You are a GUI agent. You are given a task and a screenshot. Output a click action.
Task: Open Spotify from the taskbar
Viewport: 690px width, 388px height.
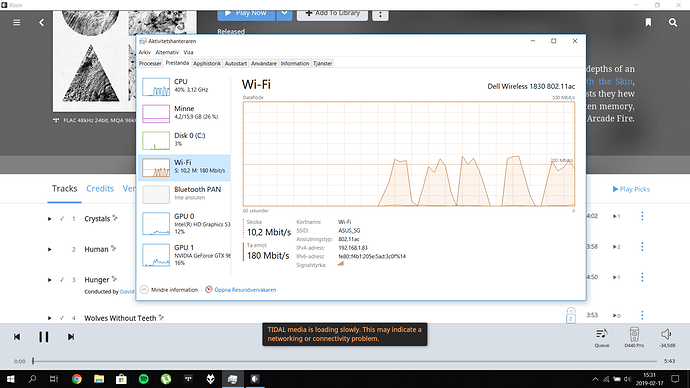click(x=143, y=379)
